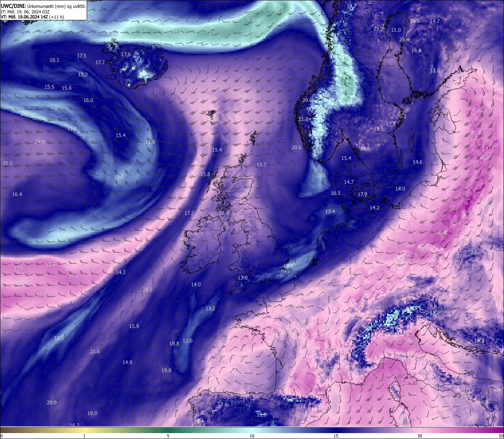Click the 5 tick label on color scale
504x439 pixels.
[168, 436]
